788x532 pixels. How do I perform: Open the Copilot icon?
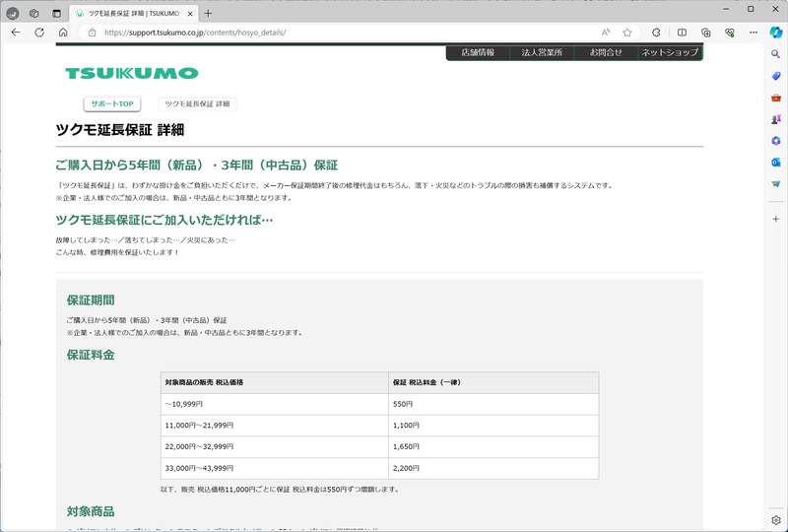(x=776, y=33)
